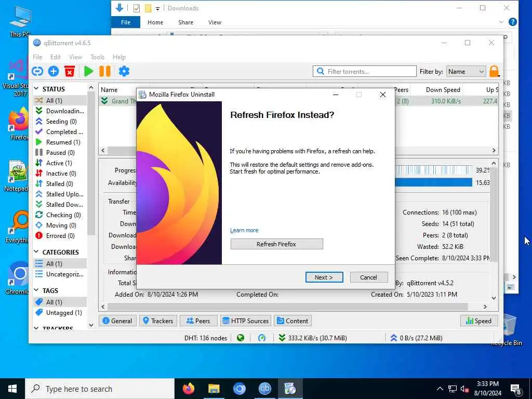Select the Stalled (0) status filter

(60, 184)
